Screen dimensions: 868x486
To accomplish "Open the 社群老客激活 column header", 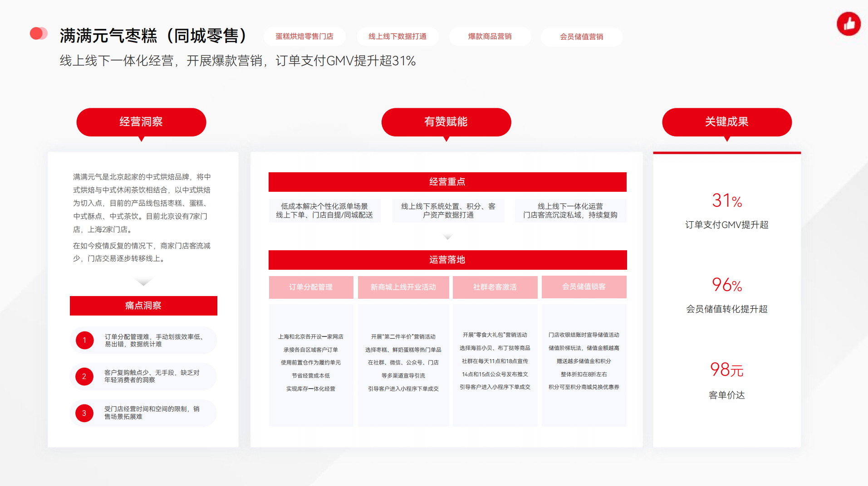I will (495, 287).
